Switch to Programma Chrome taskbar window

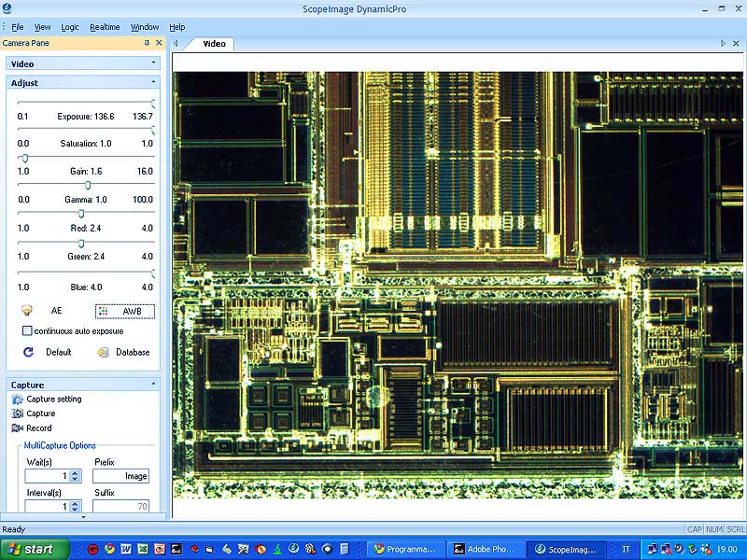[407, 549]
